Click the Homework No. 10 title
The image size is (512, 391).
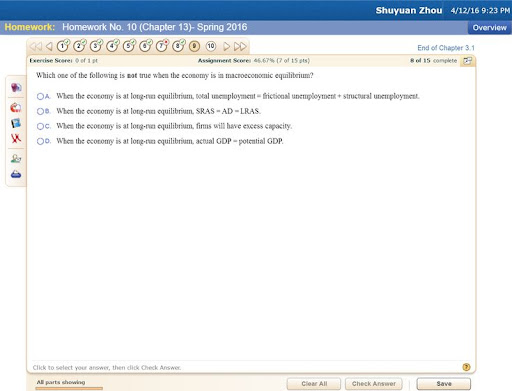tap(155, 27)
